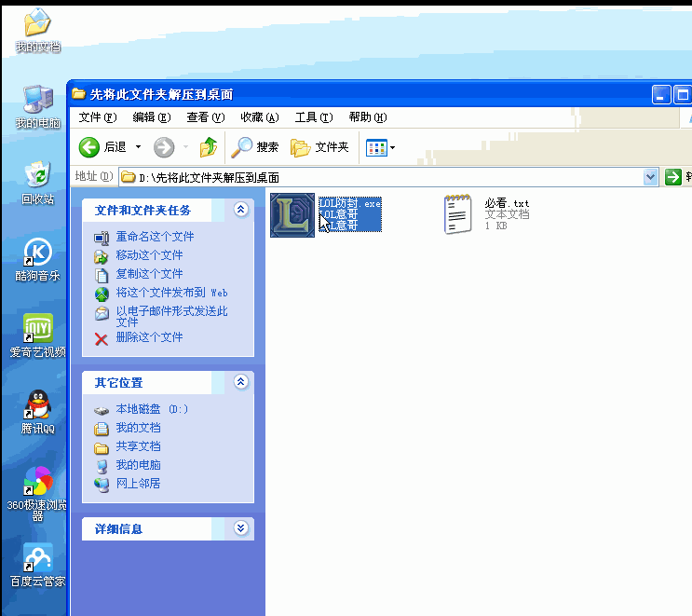The height and width of the screenshot is (616, 692).
Task: Click 复制这个文件 link
Action: coord(149,274)
